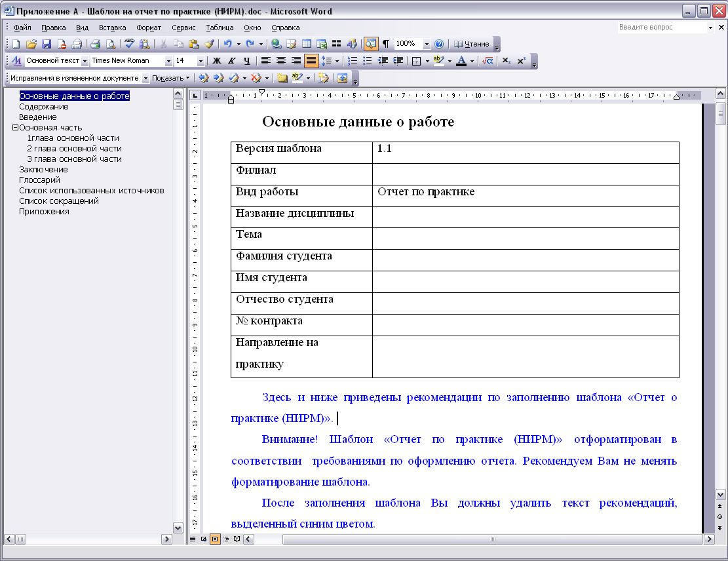Toggle justified text alignment
This screenshot has width=728, height=561.
coord(311,61)
